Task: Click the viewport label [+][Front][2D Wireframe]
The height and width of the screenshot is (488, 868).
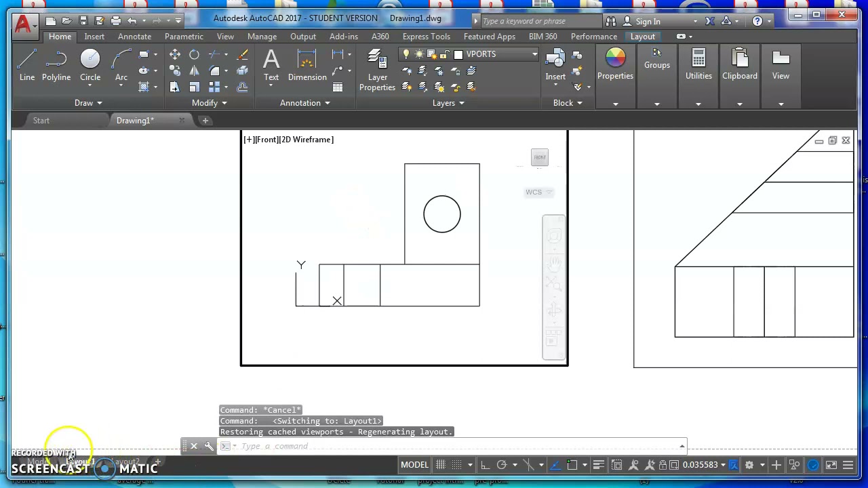Action: tap(288, 140)
